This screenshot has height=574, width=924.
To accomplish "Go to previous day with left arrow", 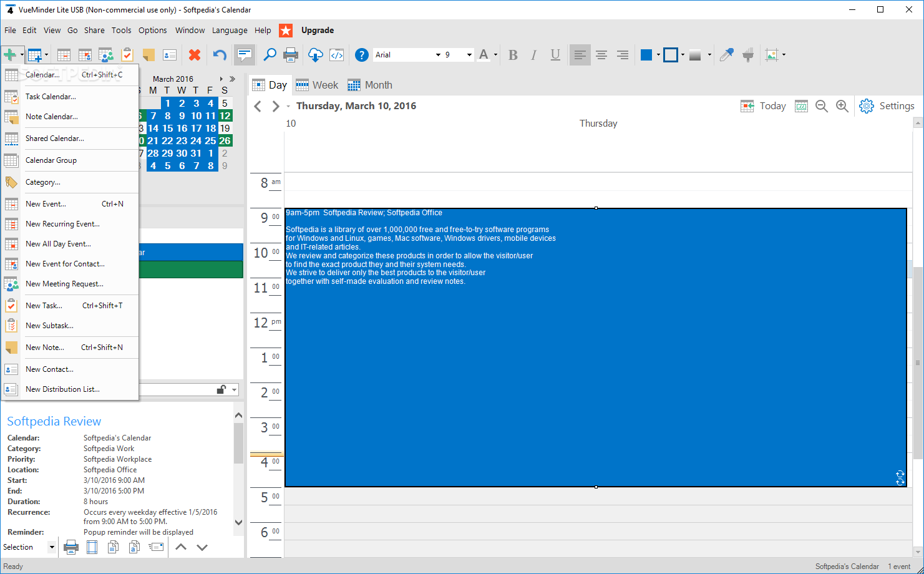I will click(x=258, y=107).
